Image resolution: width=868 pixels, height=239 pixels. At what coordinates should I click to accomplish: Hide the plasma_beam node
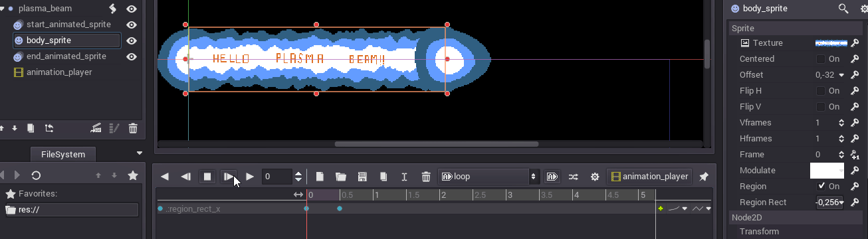click(132, 9)
